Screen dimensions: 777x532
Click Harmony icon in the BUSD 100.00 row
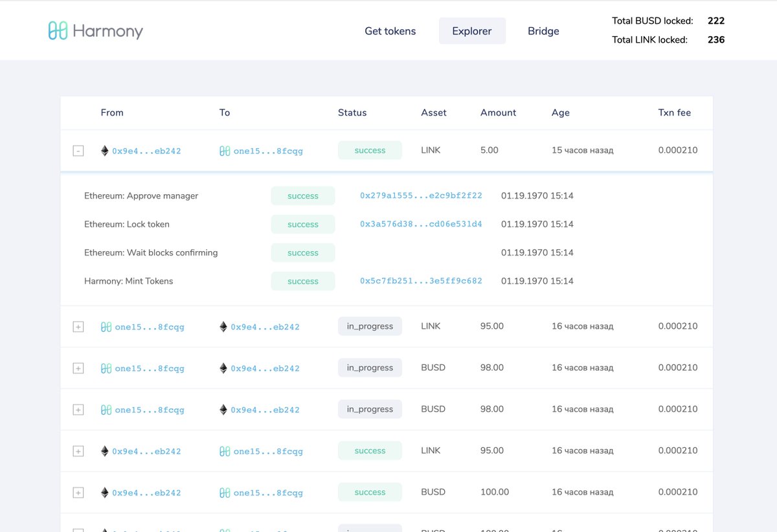(225, 493)
